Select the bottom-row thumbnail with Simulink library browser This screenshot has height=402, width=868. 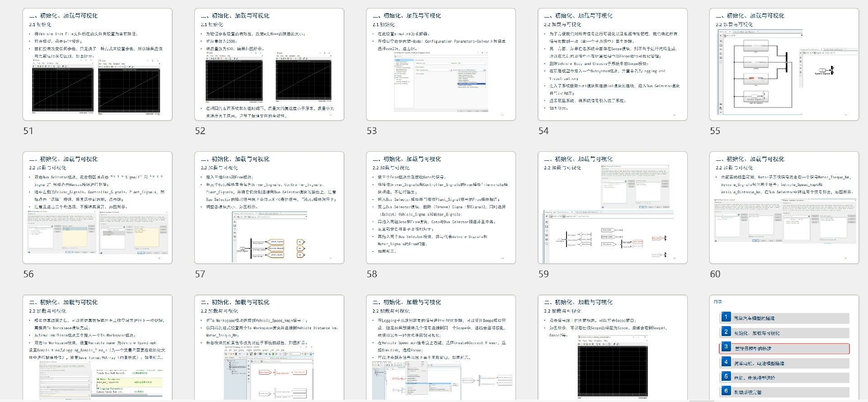click(269, 348)
